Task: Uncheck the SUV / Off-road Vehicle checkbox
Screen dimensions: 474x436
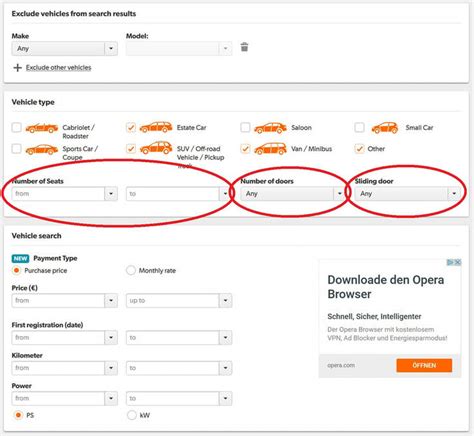Action: pyautogui.click(x=131, y=149)
